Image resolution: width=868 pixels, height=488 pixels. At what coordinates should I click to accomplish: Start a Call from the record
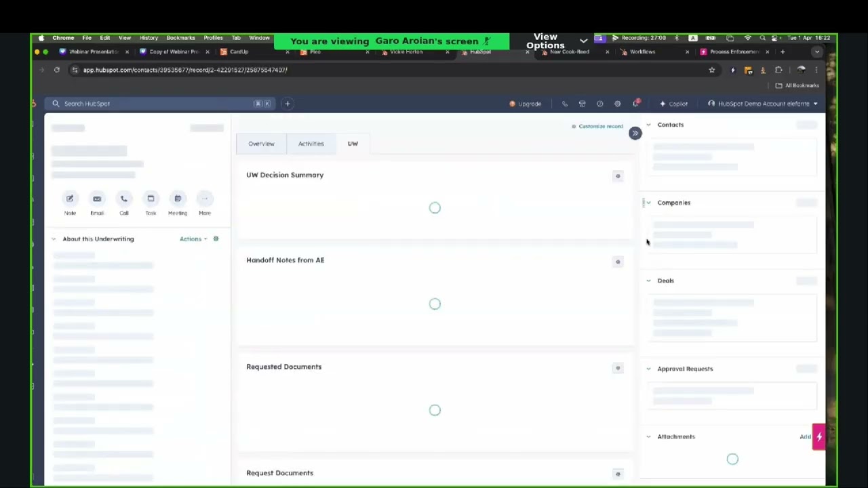coord(123,199)
